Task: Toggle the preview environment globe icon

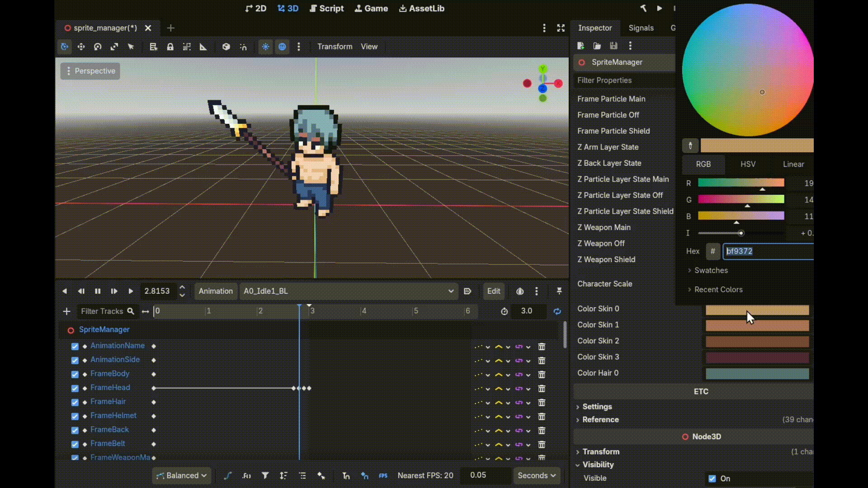Action: [x=282, y=47]
